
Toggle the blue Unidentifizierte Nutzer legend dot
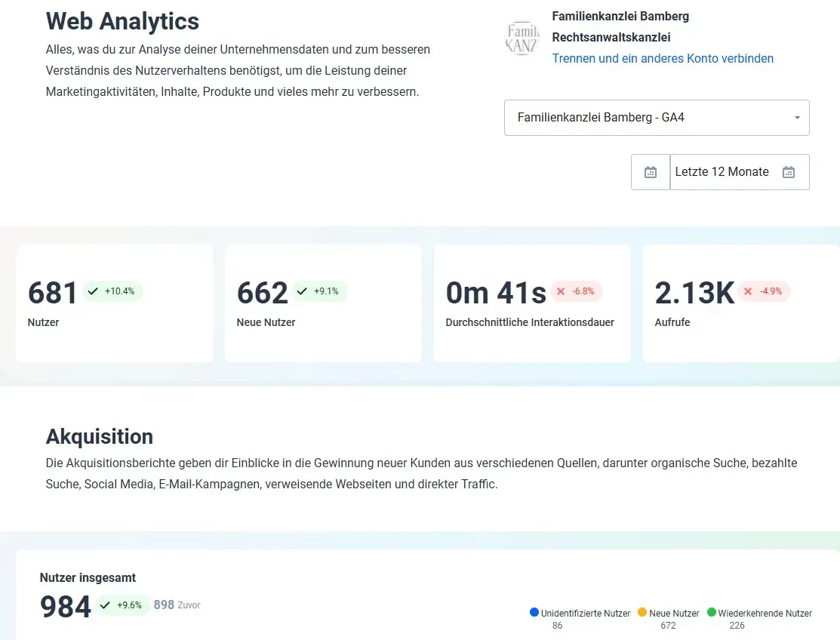pyautogui.click(x=534, y=613)
